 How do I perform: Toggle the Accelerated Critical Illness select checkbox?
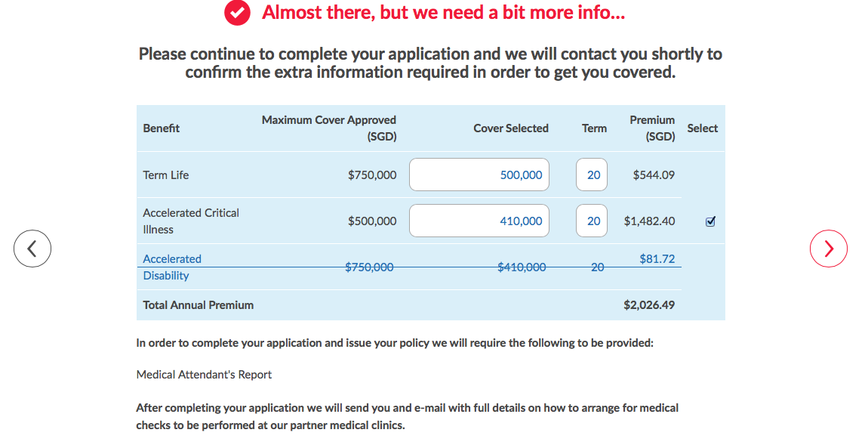coord(710,221)
